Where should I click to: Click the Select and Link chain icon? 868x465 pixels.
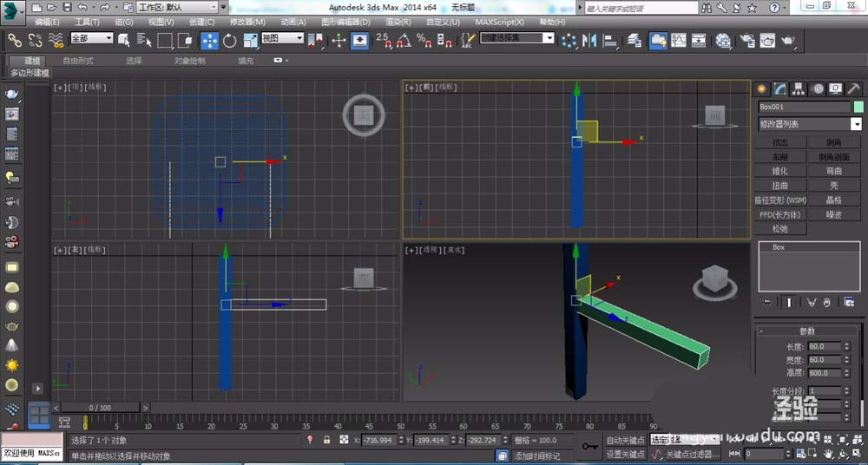[x=15, y=40]
